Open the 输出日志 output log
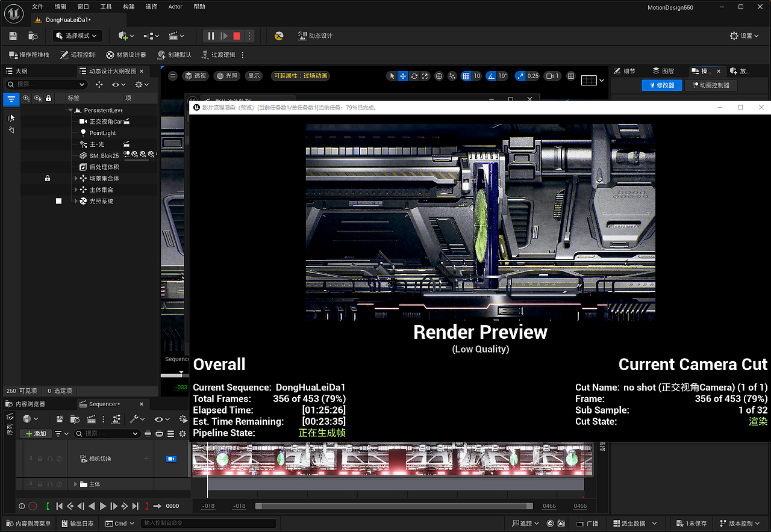The width and height of the screenshot is (771, 532). [76, 524]
